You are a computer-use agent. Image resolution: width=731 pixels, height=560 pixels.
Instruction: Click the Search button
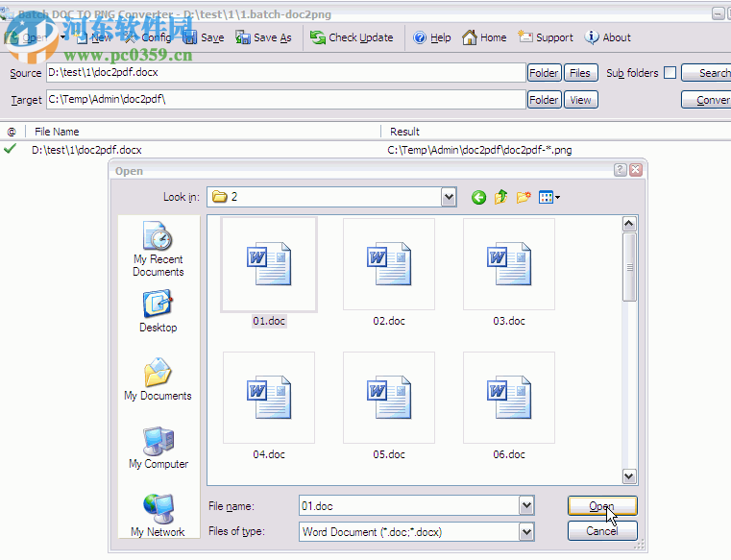click(706, 73)
